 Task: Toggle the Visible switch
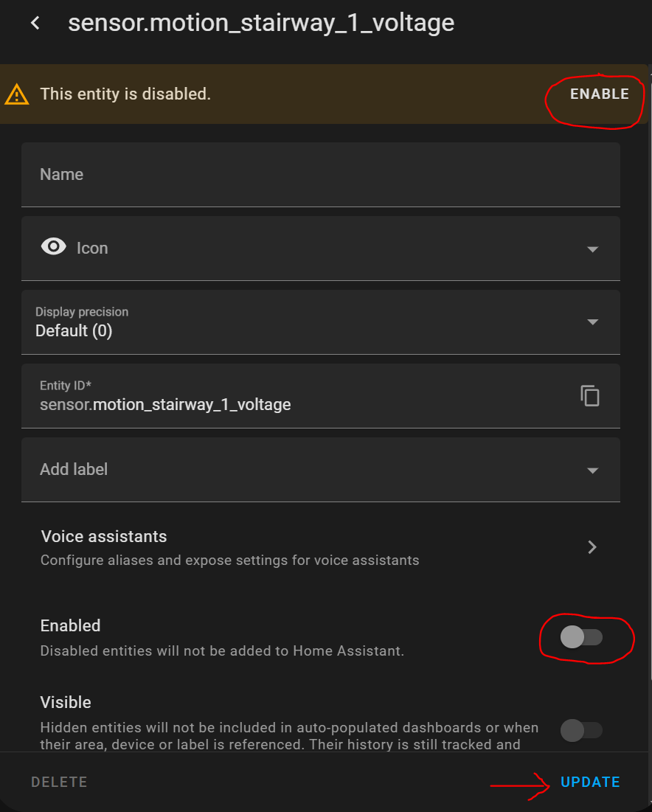tap(582, 731)
